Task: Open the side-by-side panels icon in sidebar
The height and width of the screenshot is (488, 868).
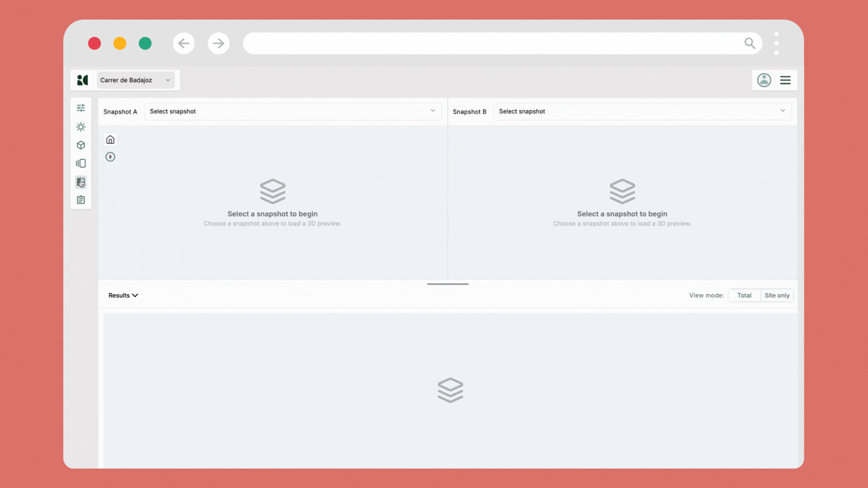Action: pyautogui.click(x=81, y=163)
